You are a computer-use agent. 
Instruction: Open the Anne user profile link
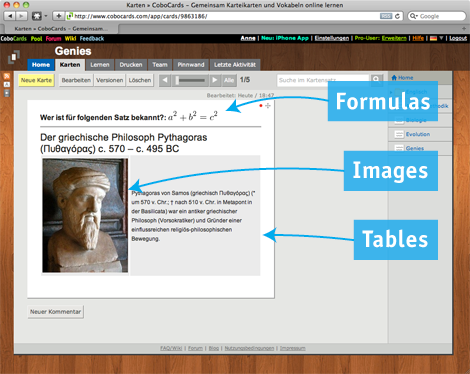click(x=248, y=38)
